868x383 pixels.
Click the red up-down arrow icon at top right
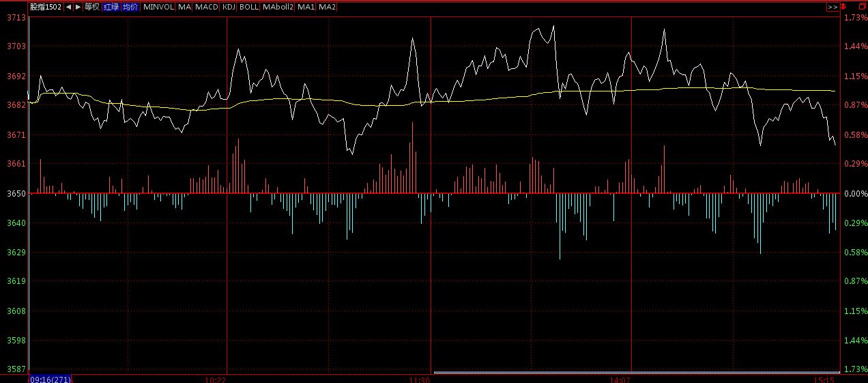point(843,7)
